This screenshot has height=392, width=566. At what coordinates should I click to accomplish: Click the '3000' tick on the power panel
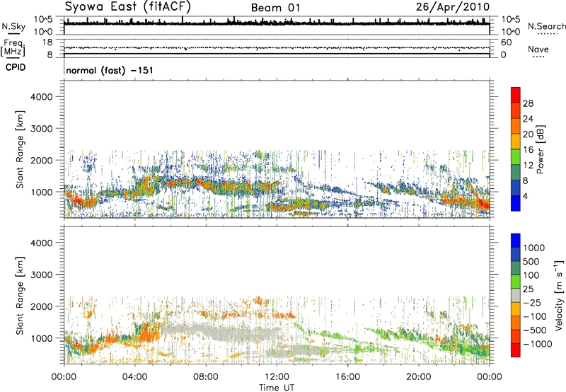coord(42,129)
